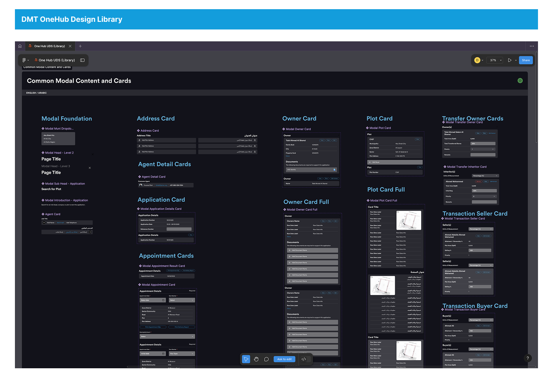Toggle Dev Mode code switch
Viewport: 551px width, 392px height.
(304, 359)
